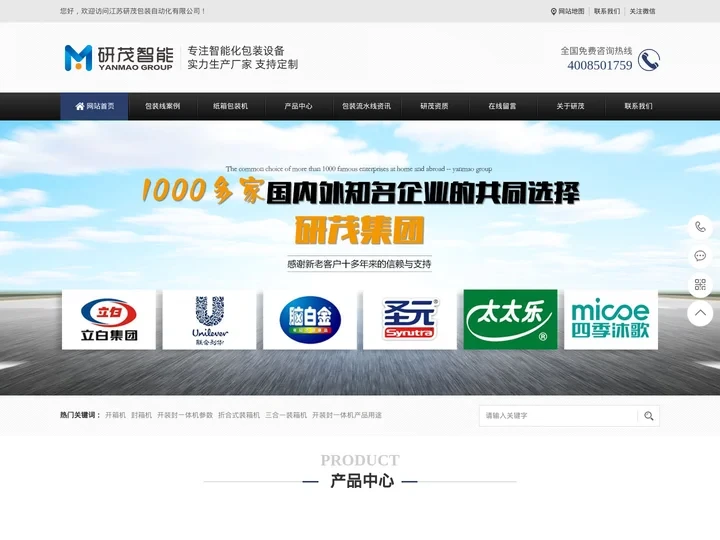Viewport: 720px width, 540px height.
Task: Click the 研茂集团 banner title
Action: click(360, 230)
